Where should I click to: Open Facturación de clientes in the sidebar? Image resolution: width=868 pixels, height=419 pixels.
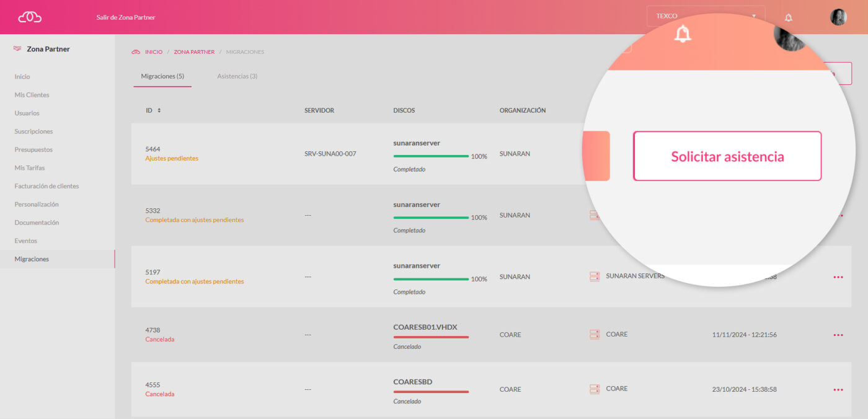(x=46, y=186)
